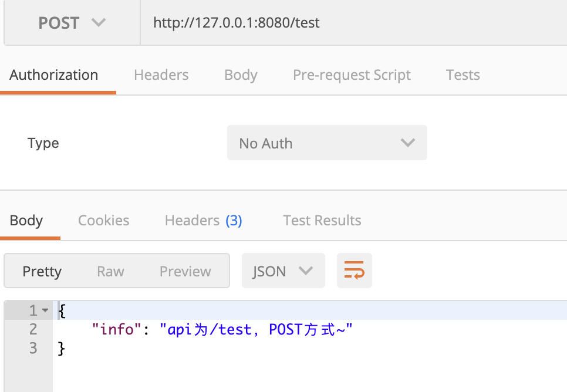The image size is (567, 392).
Task: Select the request Body tab
Action: 241,75
